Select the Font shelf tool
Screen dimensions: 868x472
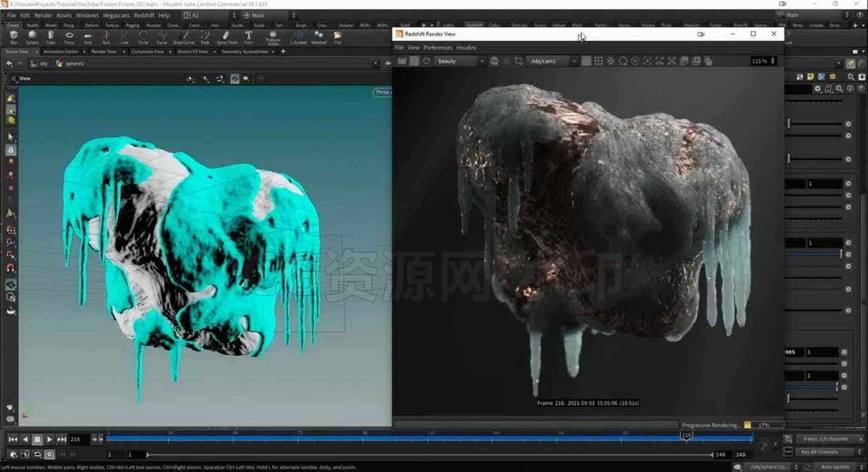249,37
